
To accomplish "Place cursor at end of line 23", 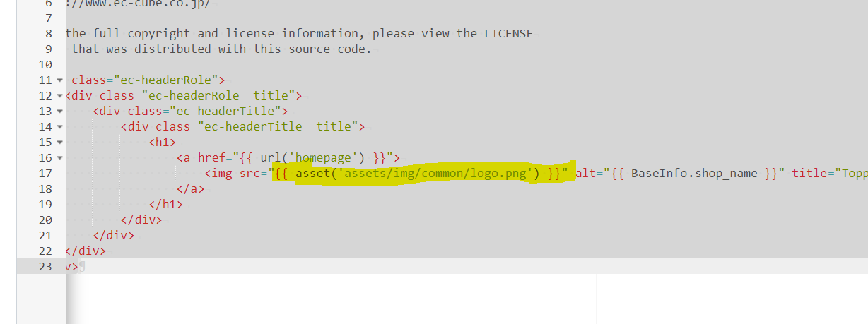I will point(81,266).
